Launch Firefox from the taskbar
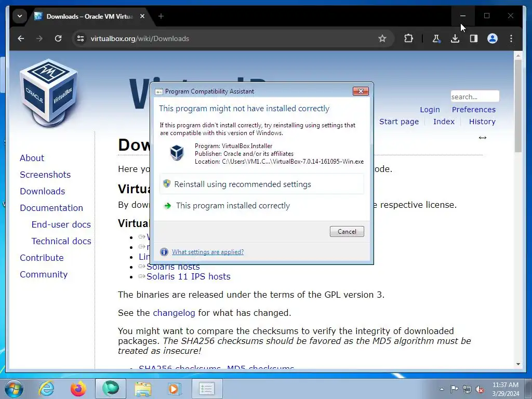Viewport: 532px width, 399px height. pyautogui.click(x=78, y=389)
